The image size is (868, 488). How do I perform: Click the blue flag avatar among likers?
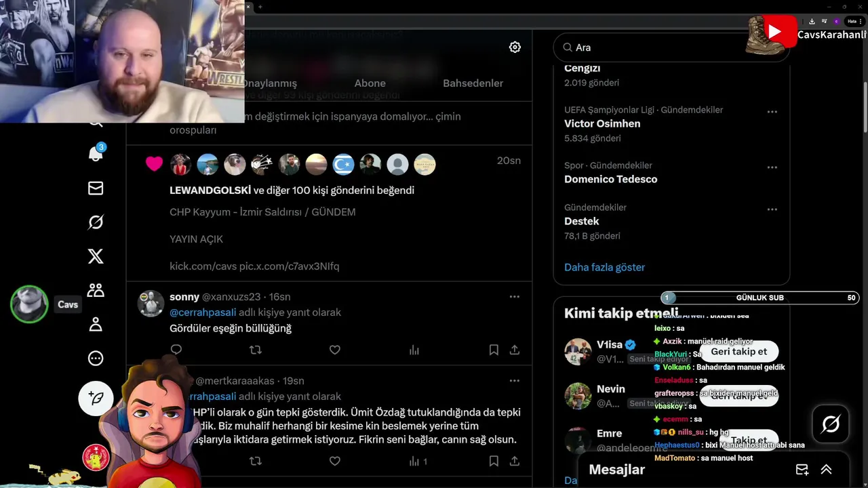[343, 164]
